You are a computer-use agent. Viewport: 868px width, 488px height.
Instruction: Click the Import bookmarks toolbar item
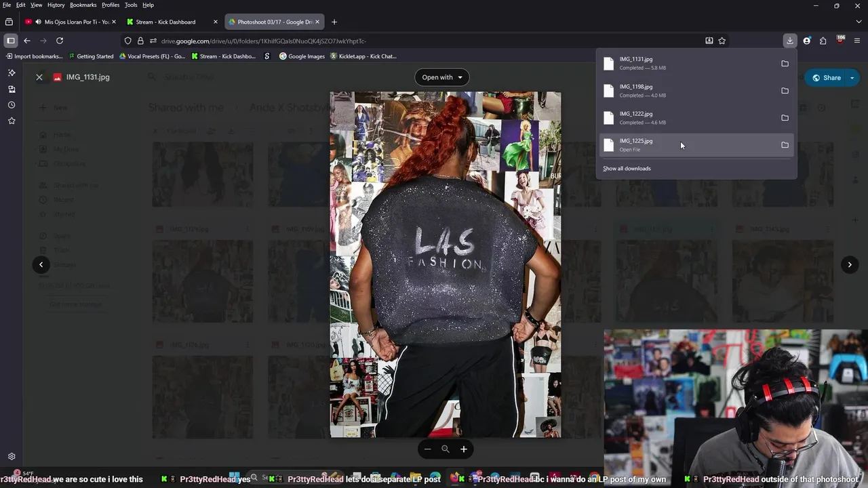point(33,56)
